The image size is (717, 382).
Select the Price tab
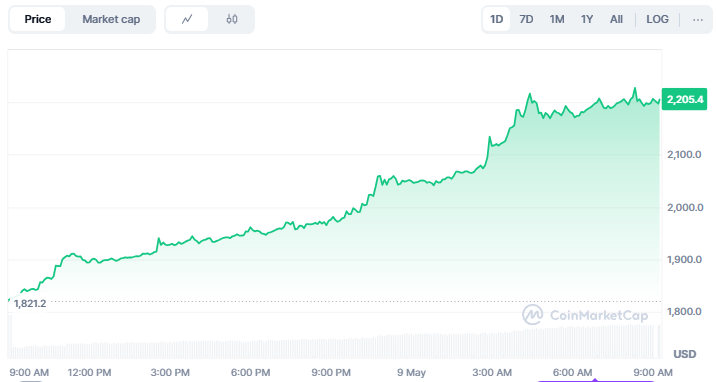[37, 19]
